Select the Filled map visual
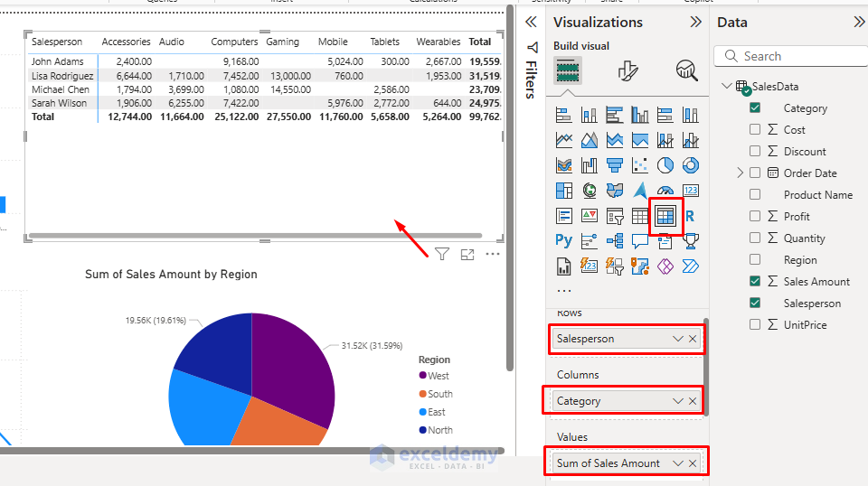Screen dimensions: 868x486 click(615, 191)
